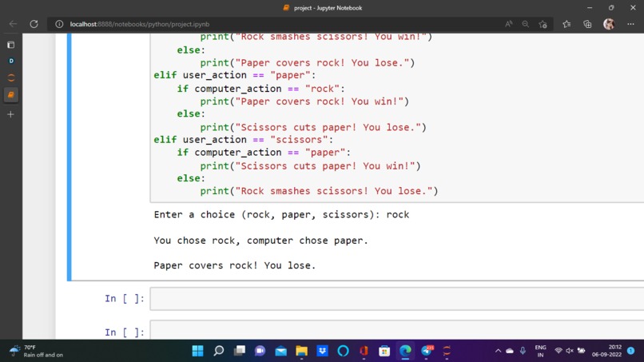Open the Windows Start menu

[x=197, y=351]
